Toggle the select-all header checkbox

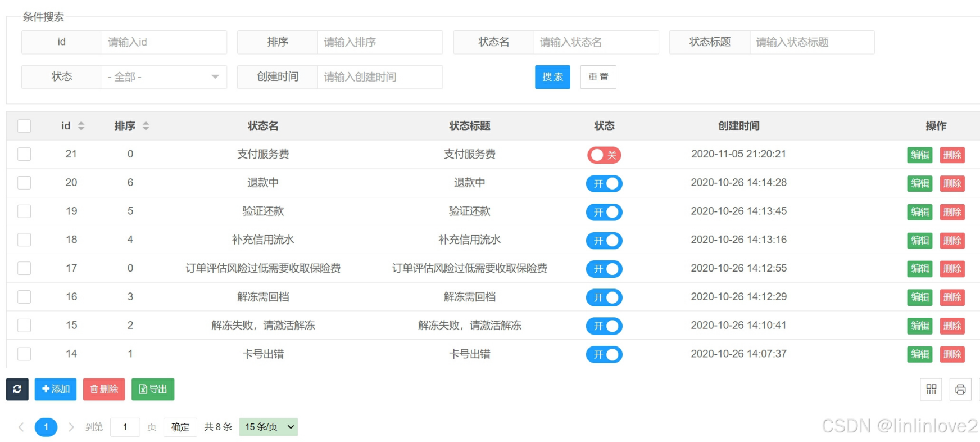(x=24, y=126)
